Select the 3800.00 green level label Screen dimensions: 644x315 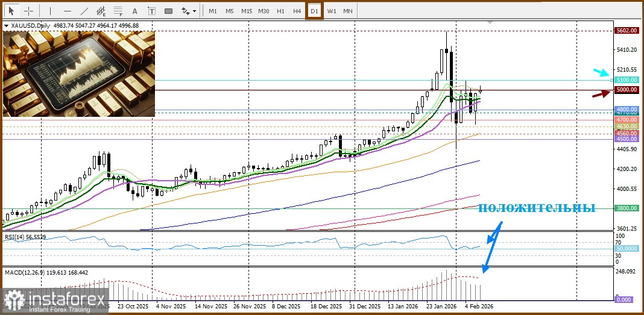627,208
